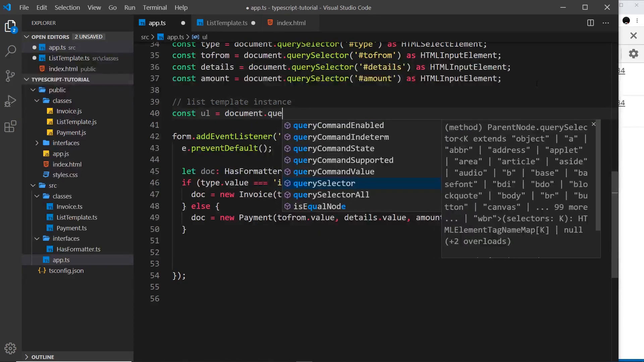
Task: Switch to the ListTemplate.ts tab
Action: [x=227, y=23]
